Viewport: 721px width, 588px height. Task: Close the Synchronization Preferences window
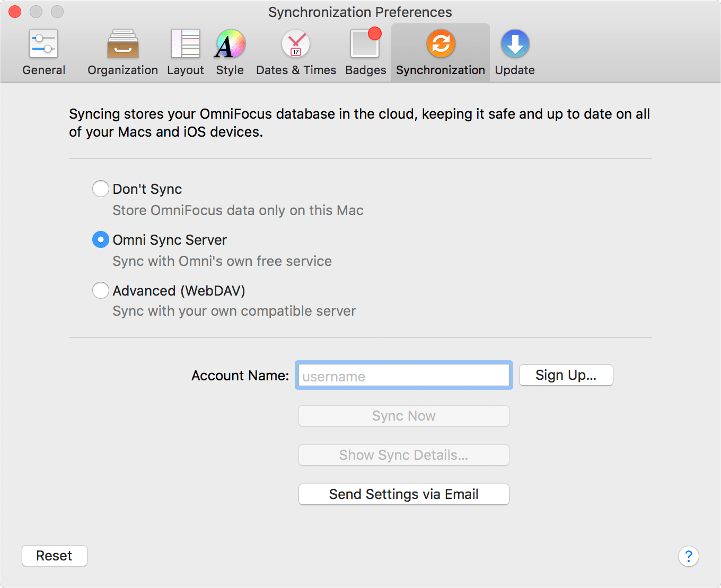15,12
